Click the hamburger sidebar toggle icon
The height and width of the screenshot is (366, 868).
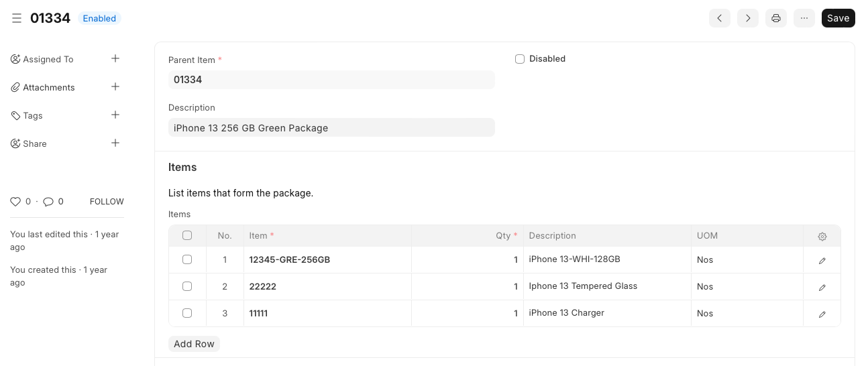click(x=17, y=18)
